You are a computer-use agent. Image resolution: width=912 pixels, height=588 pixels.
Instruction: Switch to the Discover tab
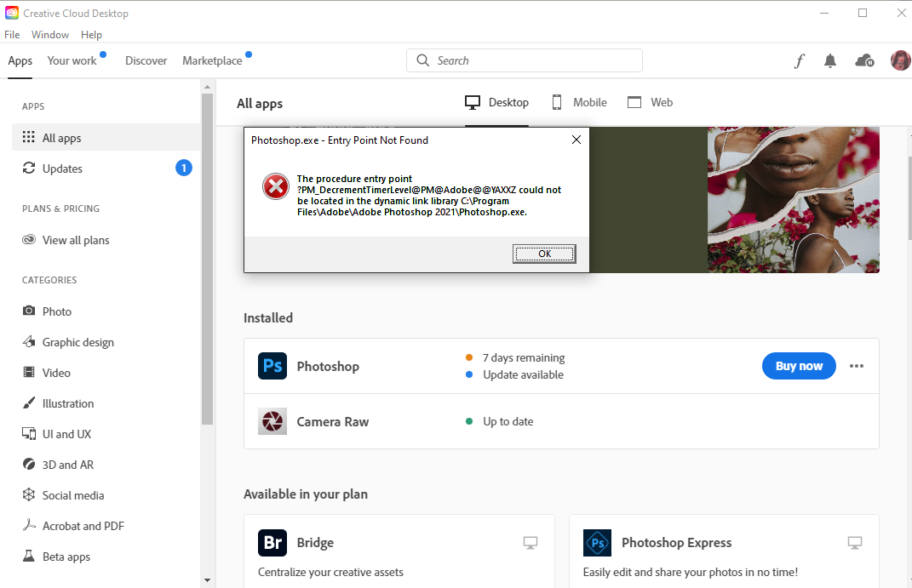point(146,61)
